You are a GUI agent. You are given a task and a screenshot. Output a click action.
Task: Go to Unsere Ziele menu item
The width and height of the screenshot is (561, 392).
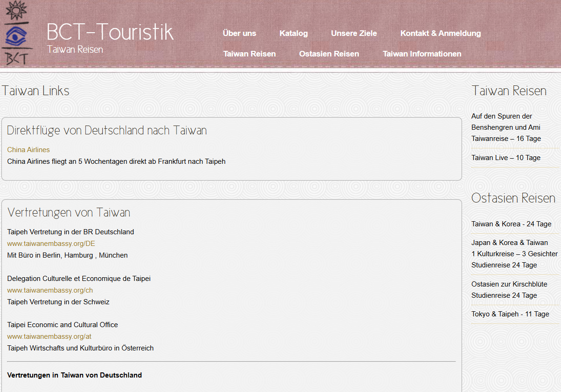coord(354,33)
